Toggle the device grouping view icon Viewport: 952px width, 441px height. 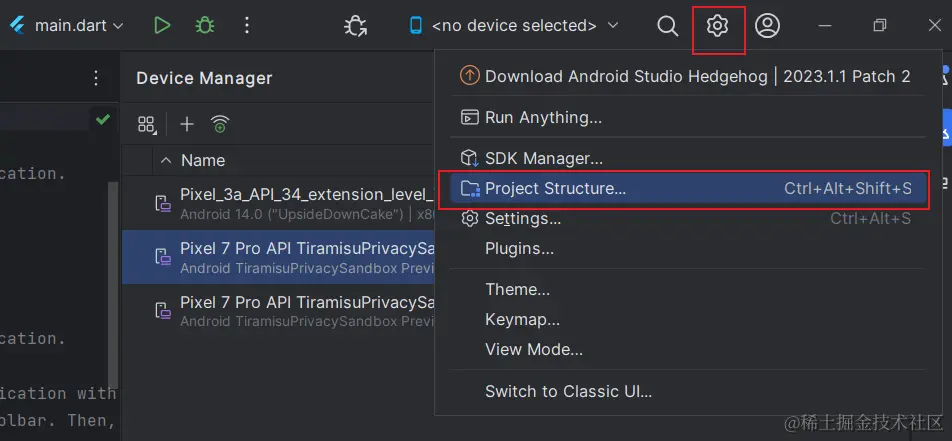147,124
